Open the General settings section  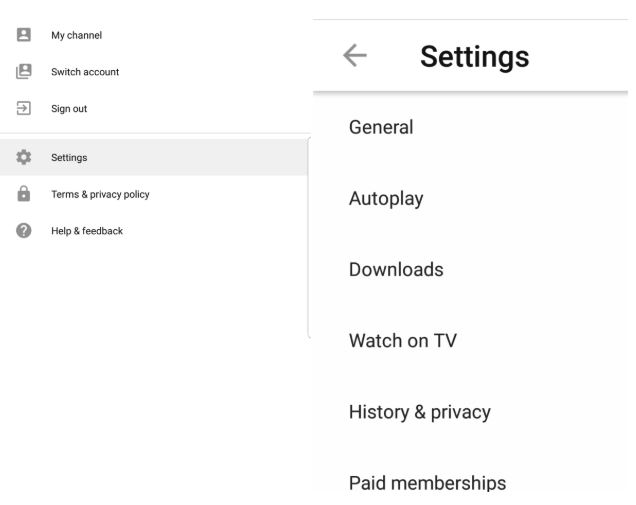[x=471, y=127]
